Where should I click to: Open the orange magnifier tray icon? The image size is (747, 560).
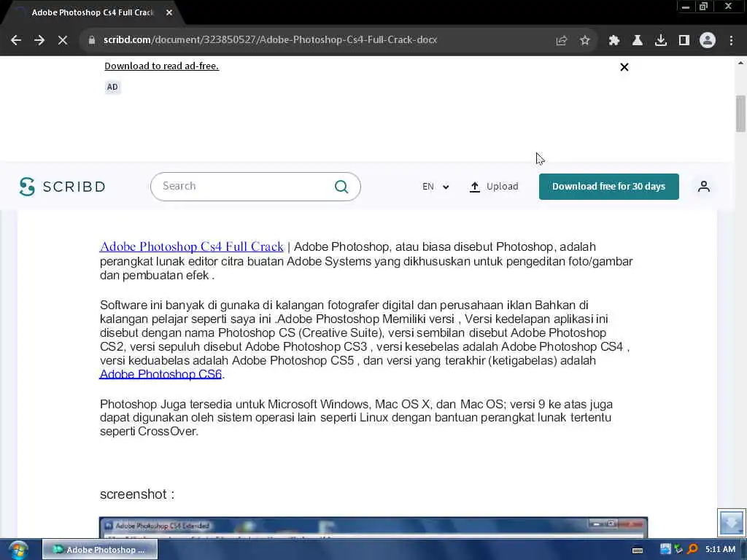(693, 550)
